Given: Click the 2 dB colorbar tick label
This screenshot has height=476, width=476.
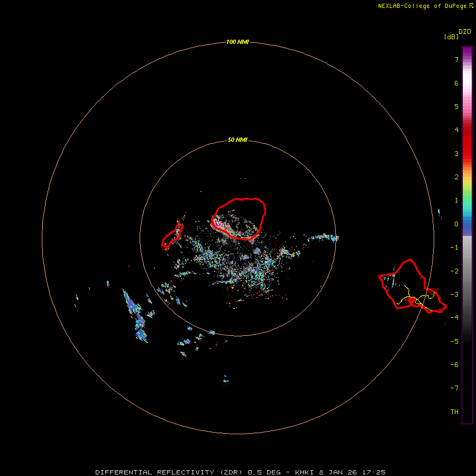Looking at the screenshot, I should click(456, 177).
